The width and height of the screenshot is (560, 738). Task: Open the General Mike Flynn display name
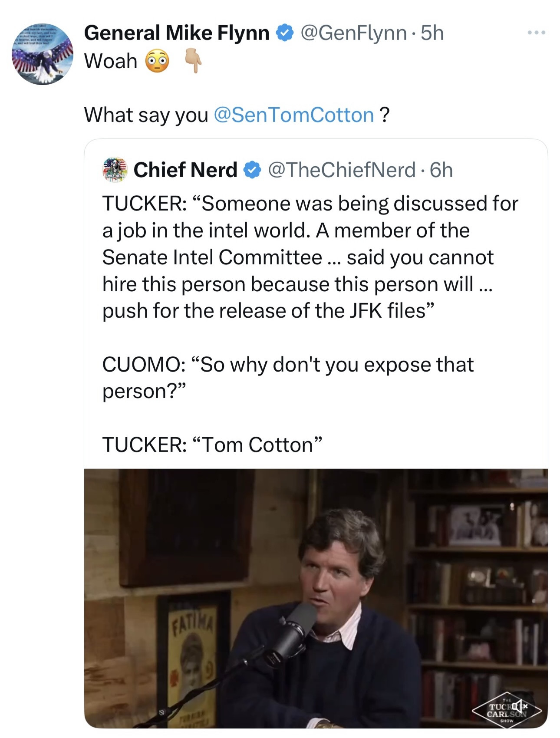point(176,33)
